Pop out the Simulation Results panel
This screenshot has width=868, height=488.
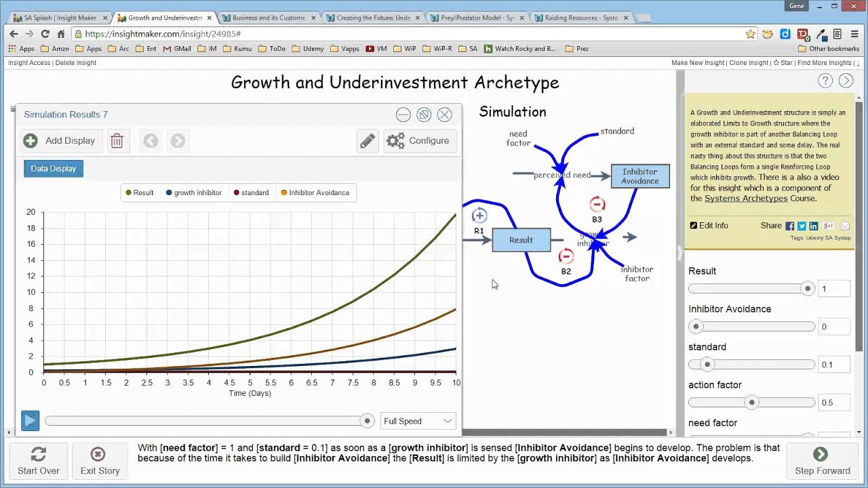point(424,115)
